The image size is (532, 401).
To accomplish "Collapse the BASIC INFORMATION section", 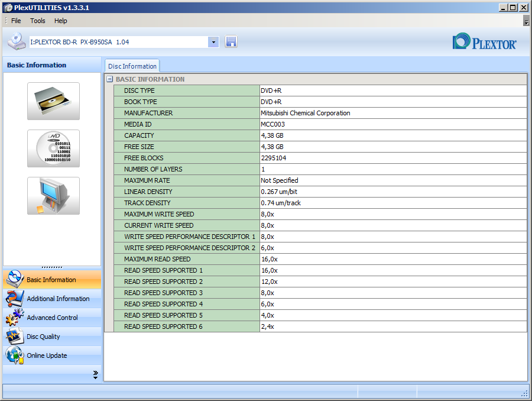I will 109,79.
